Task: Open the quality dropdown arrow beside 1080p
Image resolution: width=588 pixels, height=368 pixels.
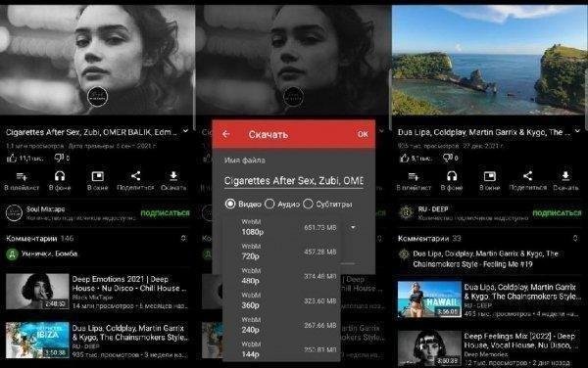Action: click(x=353, y=228)
